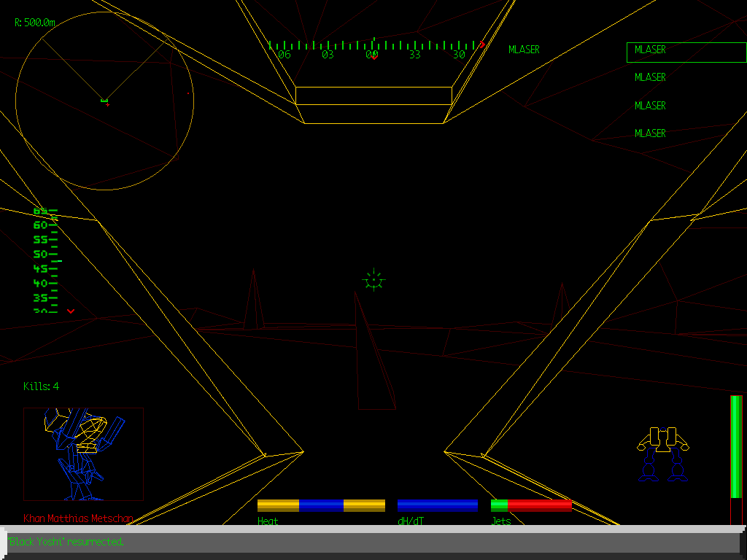The image size is (747, 560).
Task: Select the third MLASER weapon entry
Action: [650, 105]
